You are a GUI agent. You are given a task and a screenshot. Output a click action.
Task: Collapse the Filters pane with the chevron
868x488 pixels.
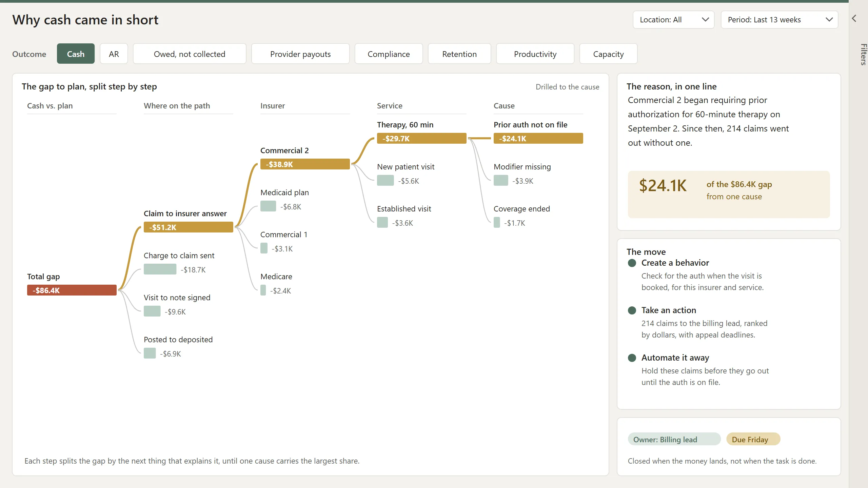(854, 18)
